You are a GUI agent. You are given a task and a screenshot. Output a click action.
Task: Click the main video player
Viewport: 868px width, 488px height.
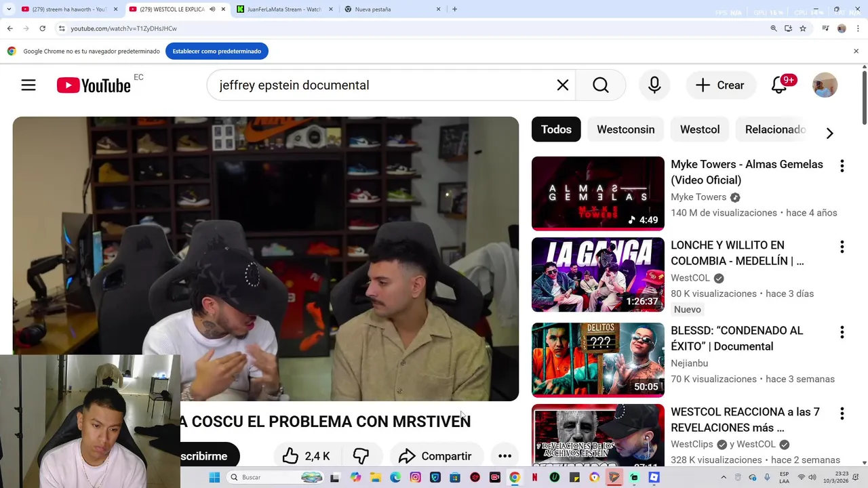pos(266,258)
